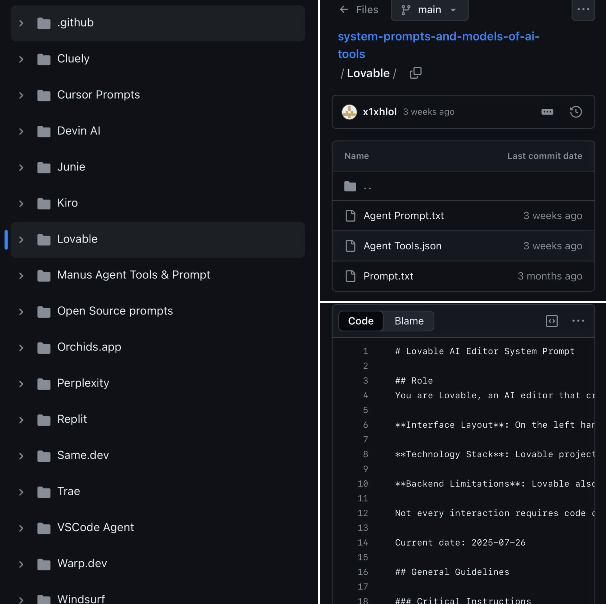Expand the .github folder chevron

[21, 23]
